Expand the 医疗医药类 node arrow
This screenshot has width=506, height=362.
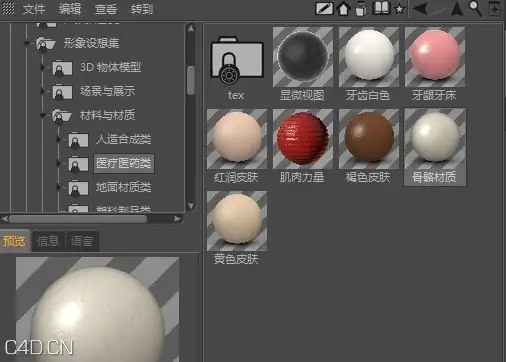59,163
